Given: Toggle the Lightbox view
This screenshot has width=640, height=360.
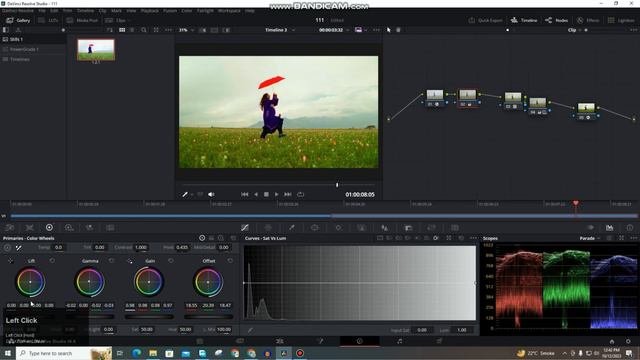Looking at the screenshot, I should [621, 20].
